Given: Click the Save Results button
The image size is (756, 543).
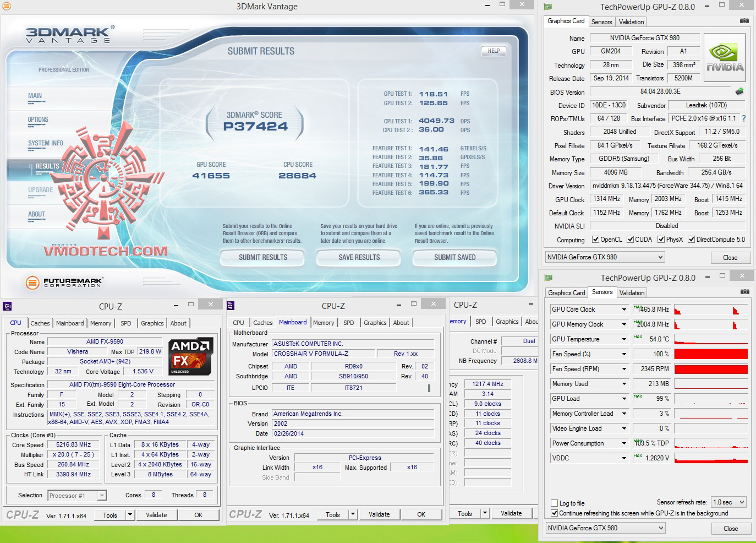Looking at the screenshot, I should click(x=359, y=257).
